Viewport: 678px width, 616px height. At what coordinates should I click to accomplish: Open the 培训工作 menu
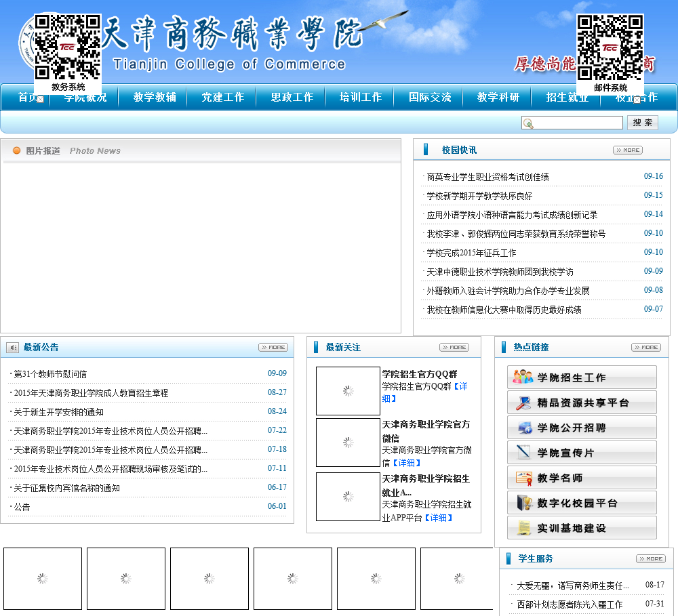point(361,98)
